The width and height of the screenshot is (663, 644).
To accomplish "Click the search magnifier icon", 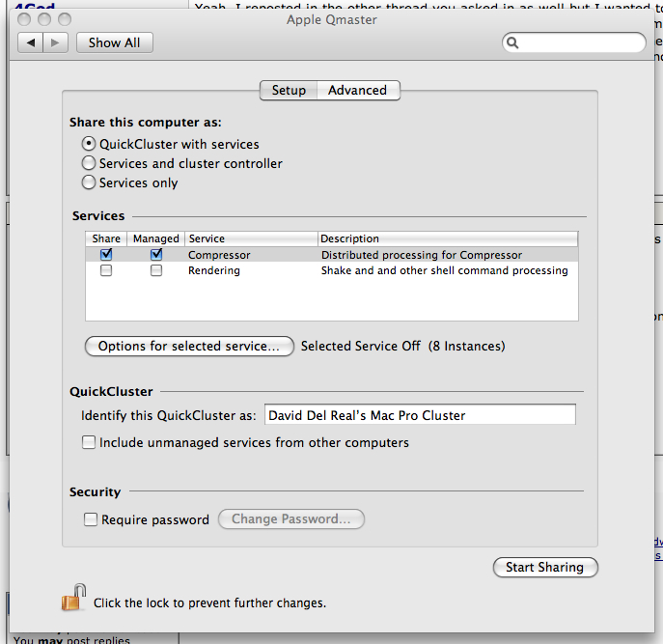I will 512,42.
